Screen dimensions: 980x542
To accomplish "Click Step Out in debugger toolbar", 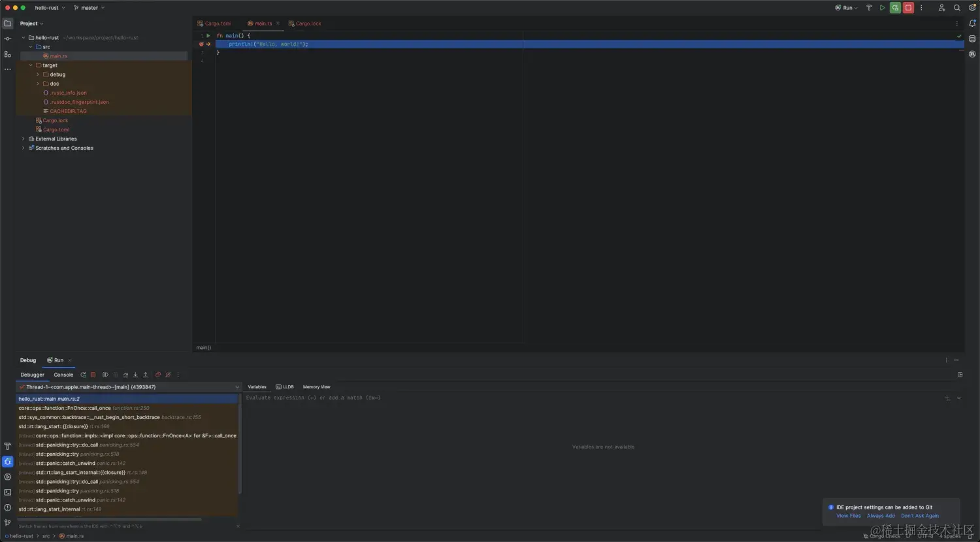I will (145, 375).
